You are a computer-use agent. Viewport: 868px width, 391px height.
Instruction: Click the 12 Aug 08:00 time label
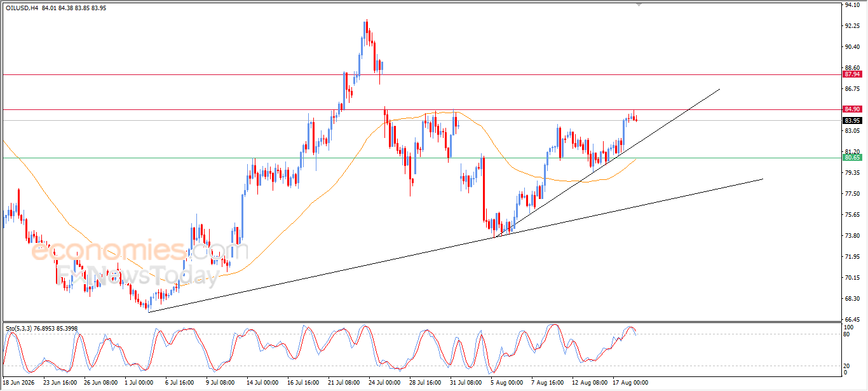[x=588, y=383]
